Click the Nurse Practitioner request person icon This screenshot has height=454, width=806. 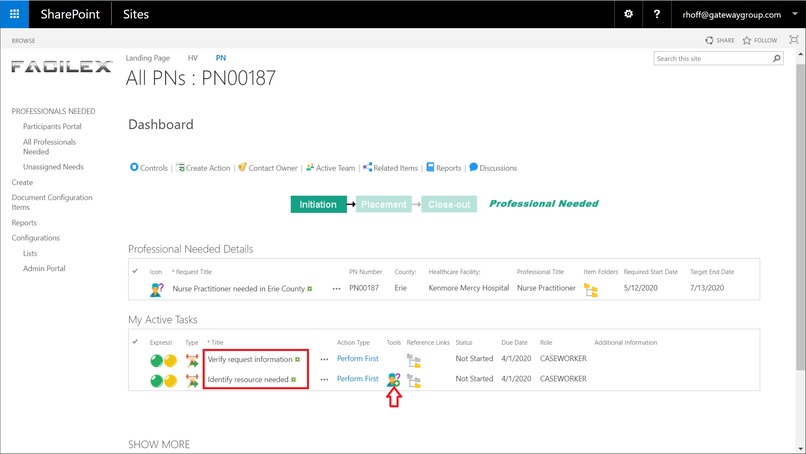[x=157, y=289]
